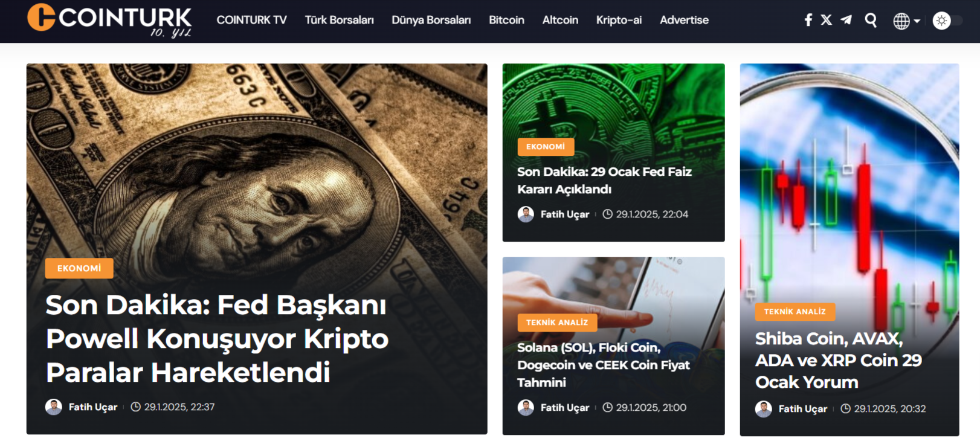Open the X (Twitter) profile icon

[x=827, y=20]
